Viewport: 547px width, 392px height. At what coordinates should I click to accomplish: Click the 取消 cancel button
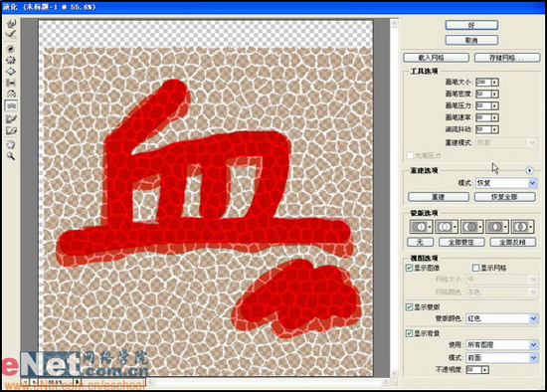point(471,41)
